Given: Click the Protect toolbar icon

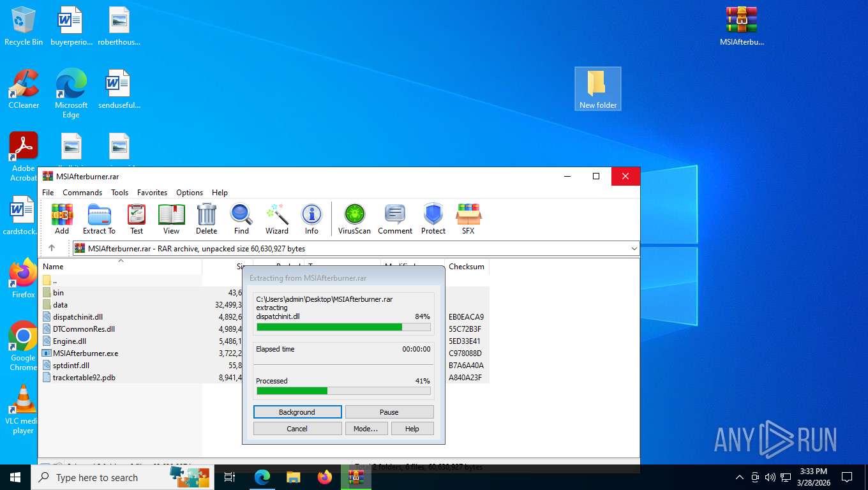Looking at the screenshot, I should pos(433,219).
